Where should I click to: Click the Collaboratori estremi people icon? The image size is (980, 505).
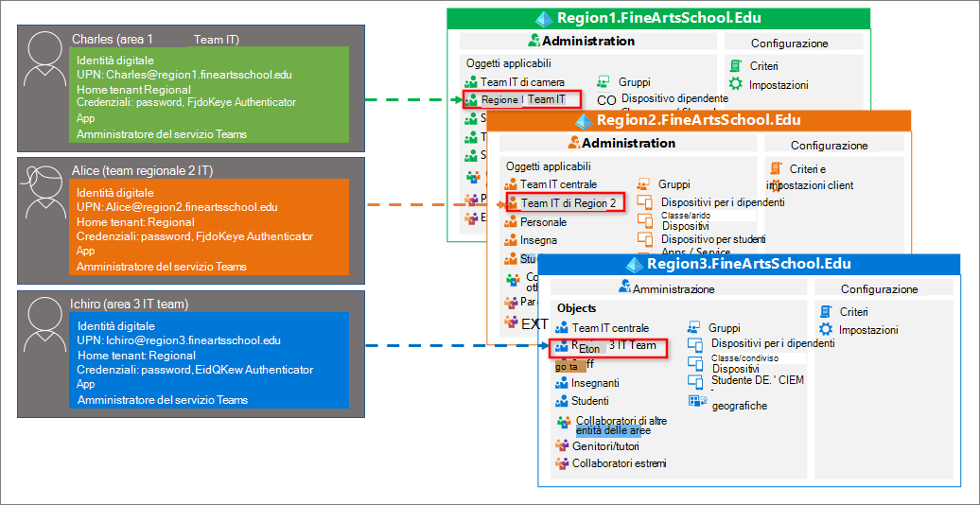[562, 463]
